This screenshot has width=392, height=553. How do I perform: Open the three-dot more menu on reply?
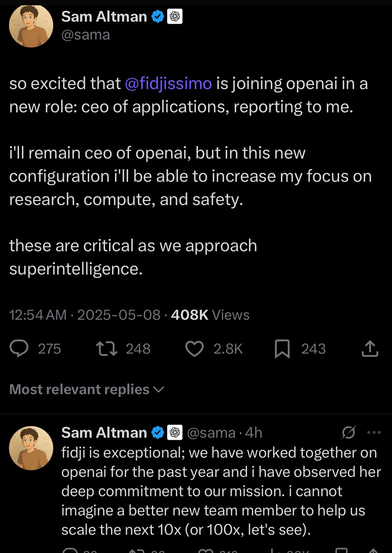point(374,432)
